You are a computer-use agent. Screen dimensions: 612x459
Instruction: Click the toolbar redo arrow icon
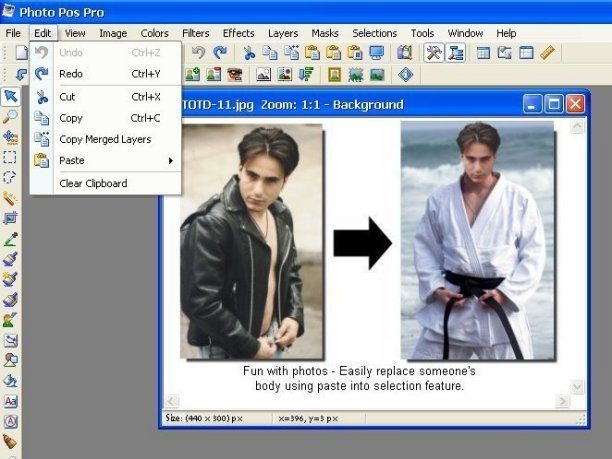click(220, 53)
